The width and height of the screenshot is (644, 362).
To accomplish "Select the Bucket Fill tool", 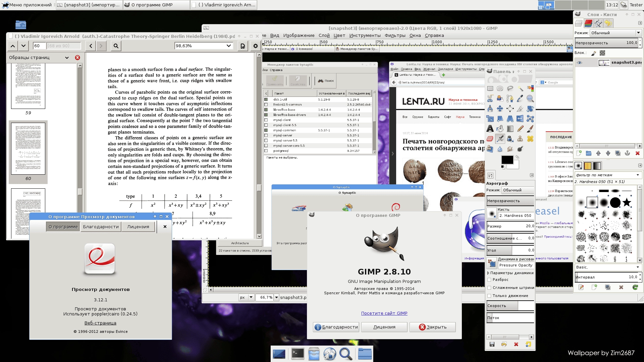I will pos(500,129).
